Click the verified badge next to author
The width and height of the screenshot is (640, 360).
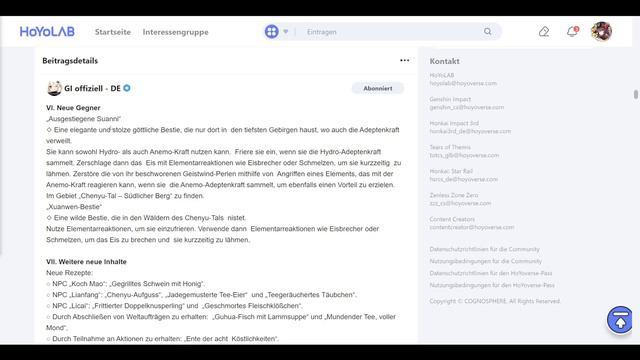tap(127, 88)
